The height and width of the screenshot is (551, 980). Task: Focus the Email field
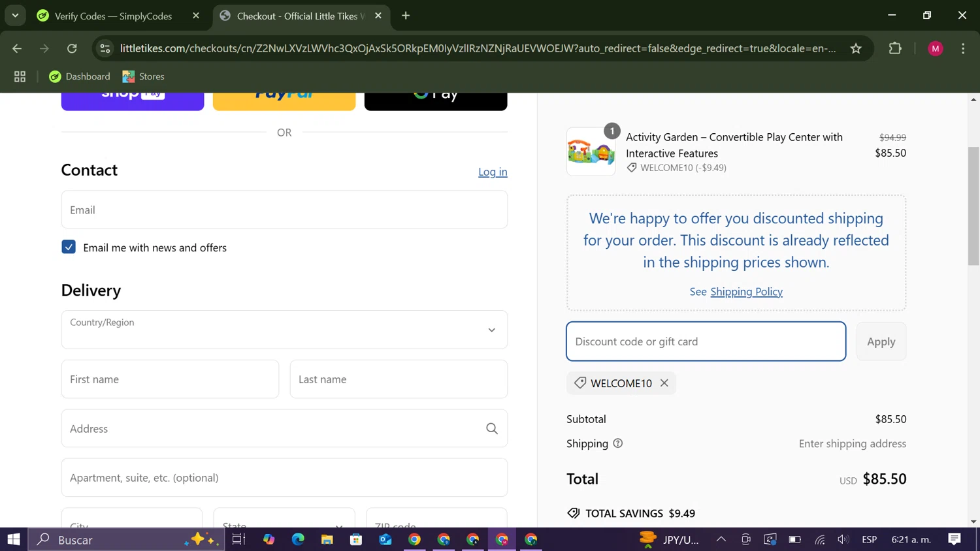(284, 210)
